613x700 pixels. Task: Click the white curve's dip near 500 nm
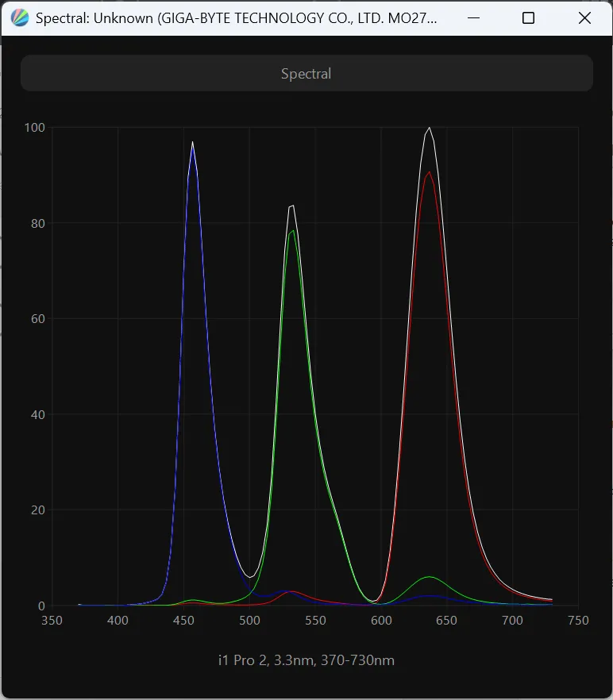(250, 577)
